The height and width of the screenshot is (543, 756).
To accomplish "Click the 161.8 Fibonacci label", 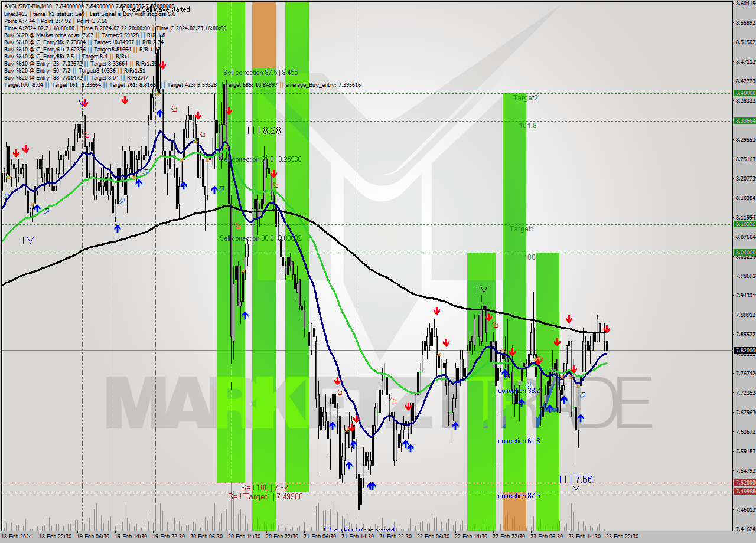I will (528, 126).
